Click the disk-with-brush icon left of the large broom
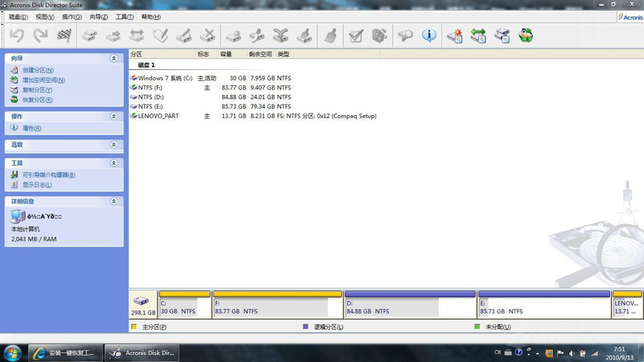Image resolution: width=644 pixels, height=362 pixels. coord(305,35)
